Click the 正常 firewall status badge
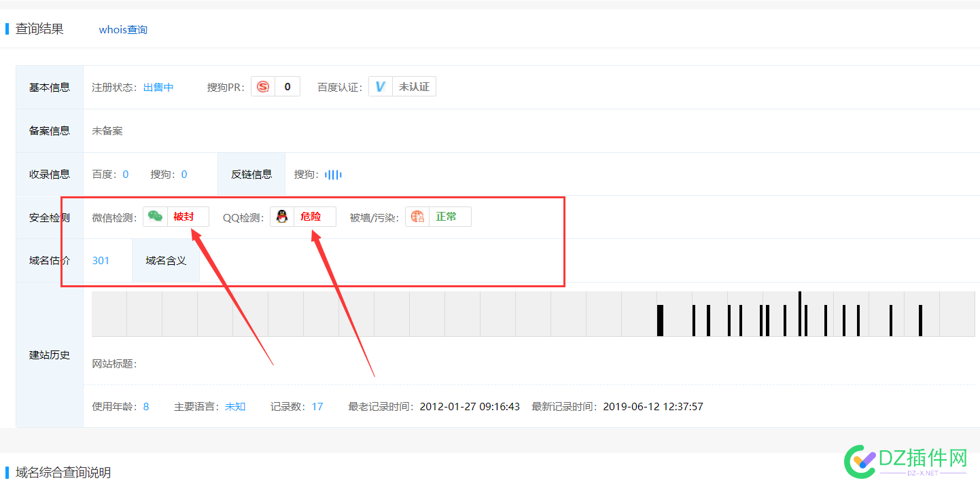The width and height of the screenshot is (980, 489). [447, 217]
